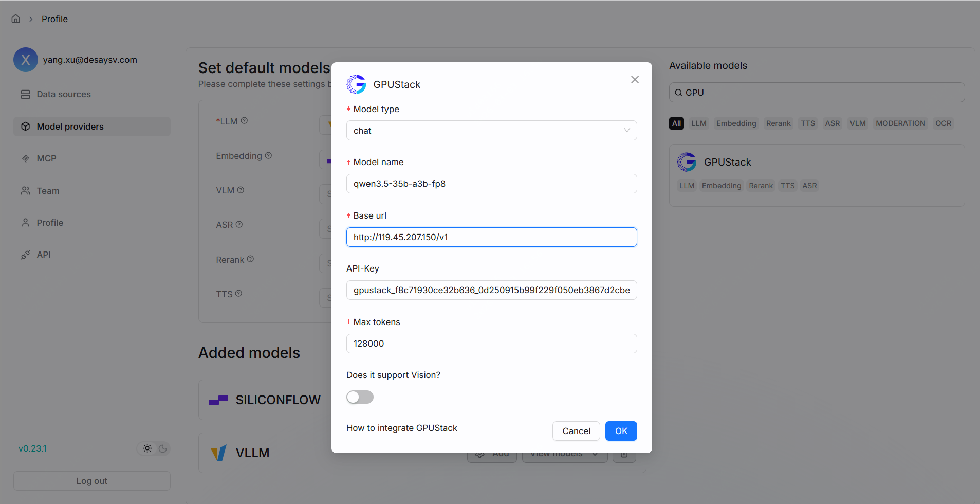Click the LLM tag on GPUStack card

pyautogui.click(x=687, y=186)
